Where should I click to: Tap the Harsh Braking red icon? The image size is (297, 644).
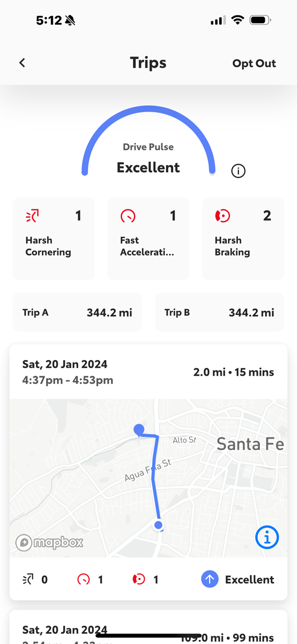pos(222,216)
